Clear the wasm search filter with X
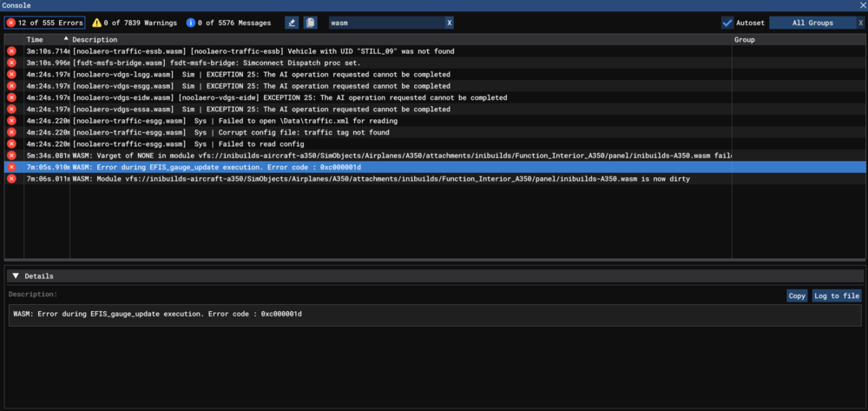Viewport: 868px width, 411px height. [x=449, y=23]
